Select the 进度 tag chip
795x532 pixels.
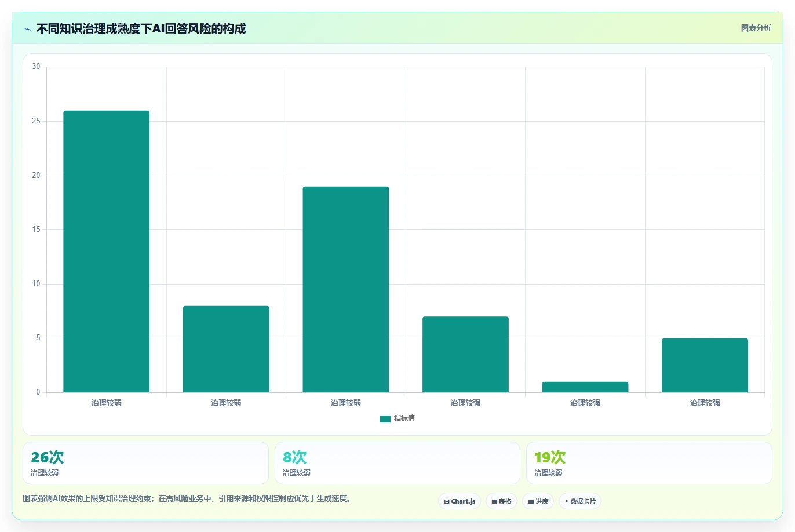(538, 501)
